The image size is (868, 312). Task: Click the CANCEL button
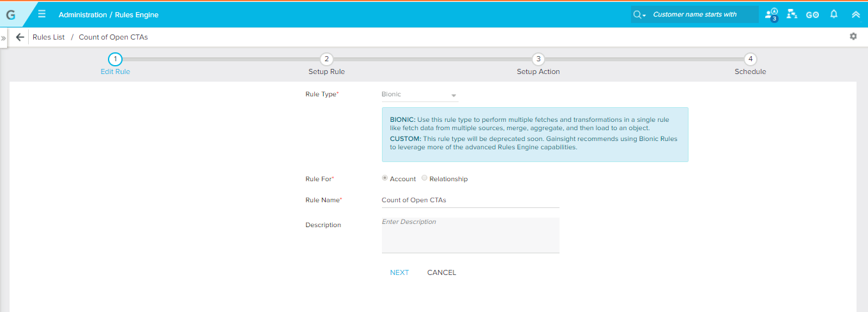click(441, 272)
